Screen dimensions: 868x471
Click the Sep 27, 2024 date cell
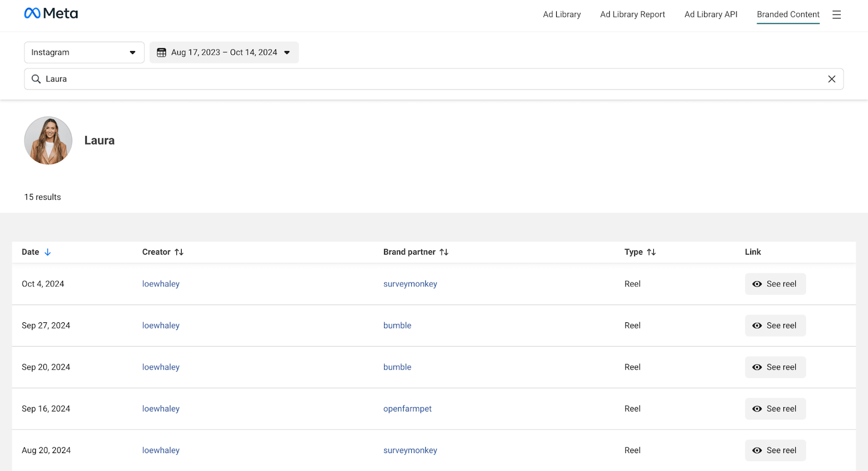[46, 326]
